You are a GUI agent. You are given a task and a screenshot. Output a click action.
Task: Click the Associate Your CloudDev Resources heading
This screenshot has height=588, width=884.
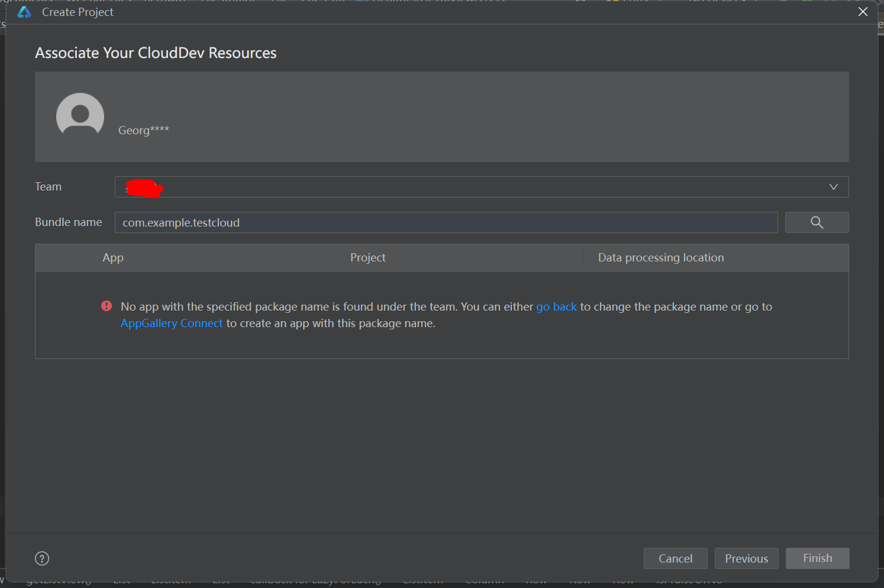(156, 53)
